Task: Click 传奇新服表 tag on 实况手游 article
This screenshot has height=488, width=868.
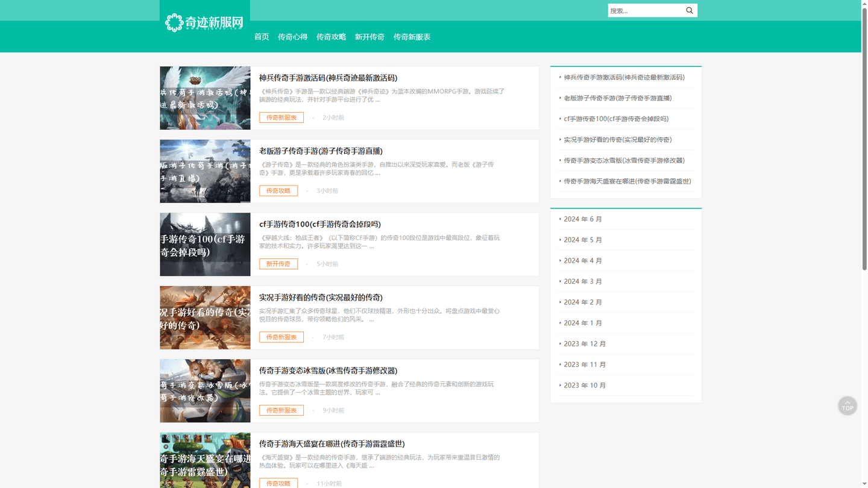Action: (281, 337)
